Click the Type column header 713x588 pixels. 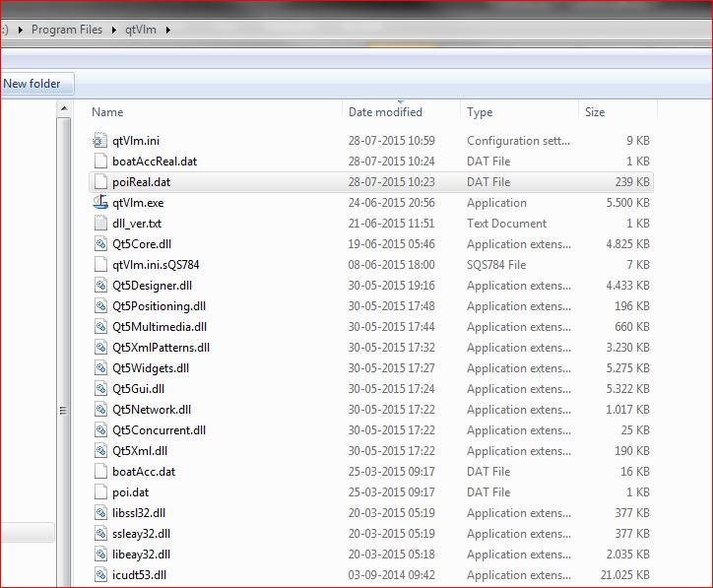(480, 112)
